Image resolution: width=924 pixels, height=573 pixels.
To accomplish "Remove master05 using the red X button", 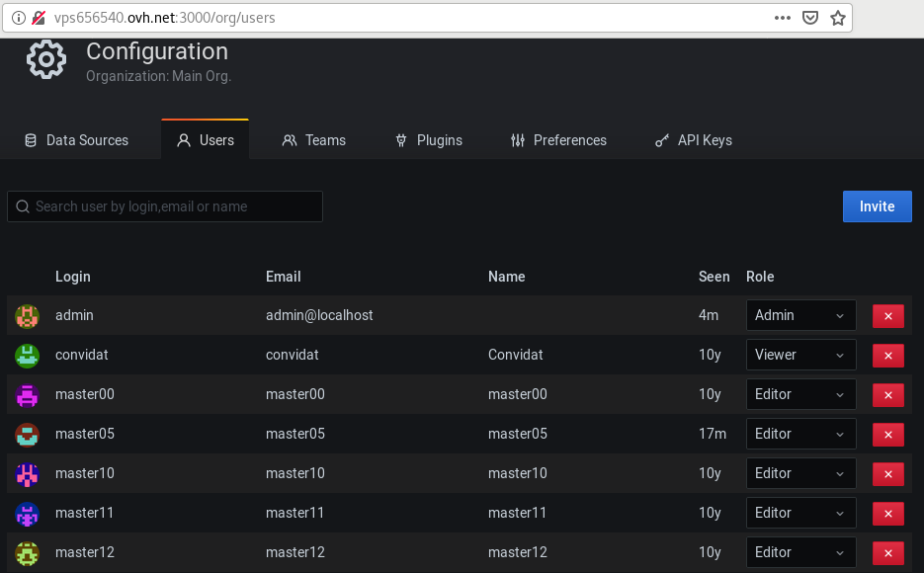I will tap(888, 435).
